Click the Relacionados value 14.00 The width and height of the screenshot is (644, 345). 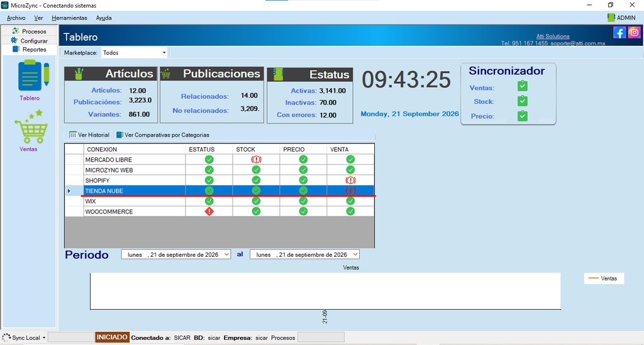(x=249, y=96)
